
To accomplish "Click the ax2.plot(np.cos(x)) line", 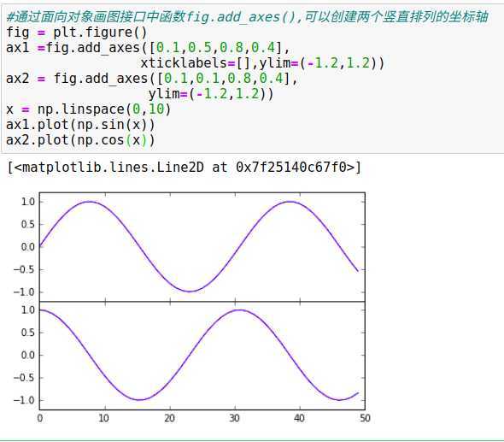I will click(80, 140).
